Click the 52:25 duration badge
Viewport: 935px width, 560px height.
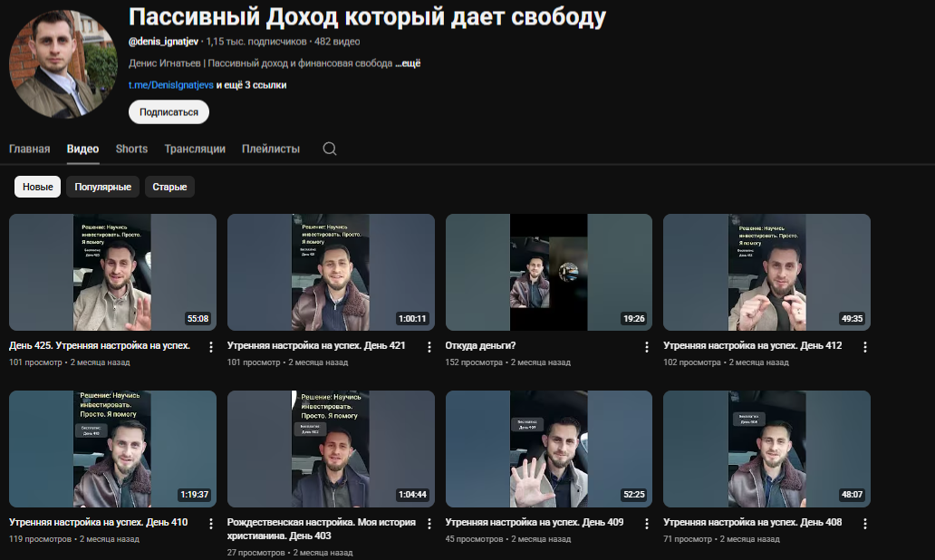634,495
